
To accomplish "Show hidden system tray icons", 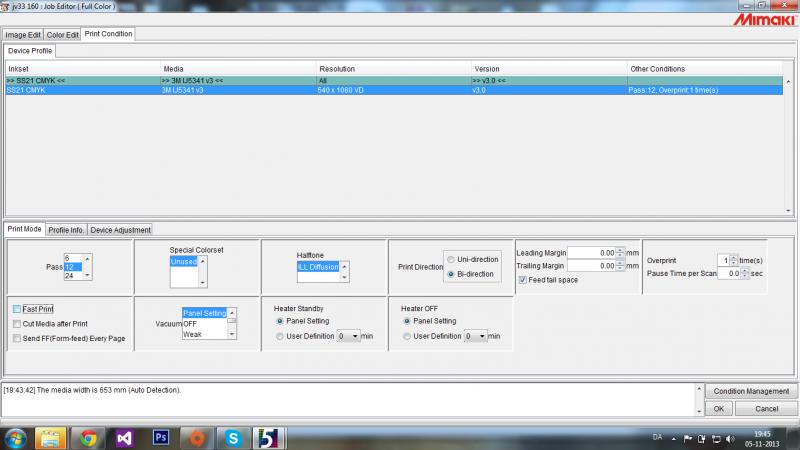I will (674, 439).
